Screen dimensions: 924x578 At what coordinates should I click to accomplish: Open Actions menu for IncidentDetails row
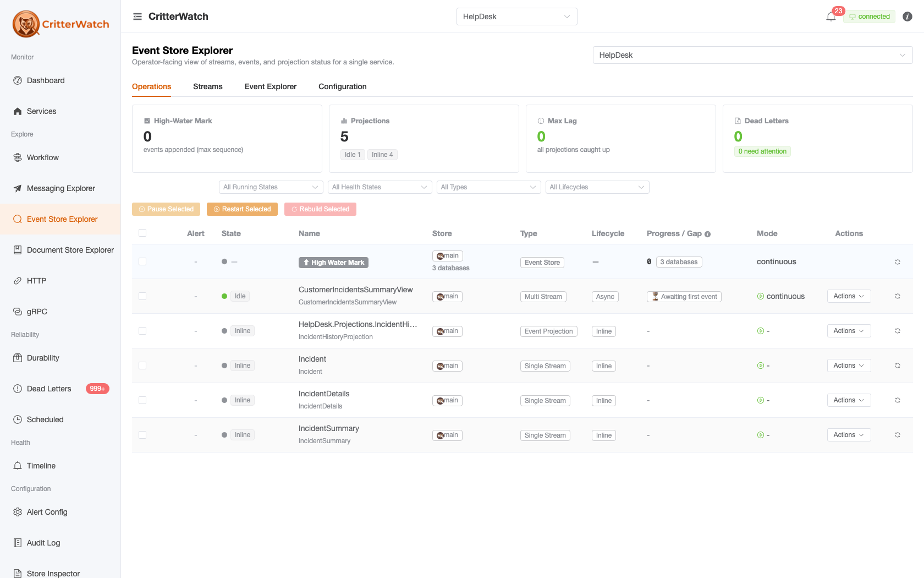pos(849,400)
